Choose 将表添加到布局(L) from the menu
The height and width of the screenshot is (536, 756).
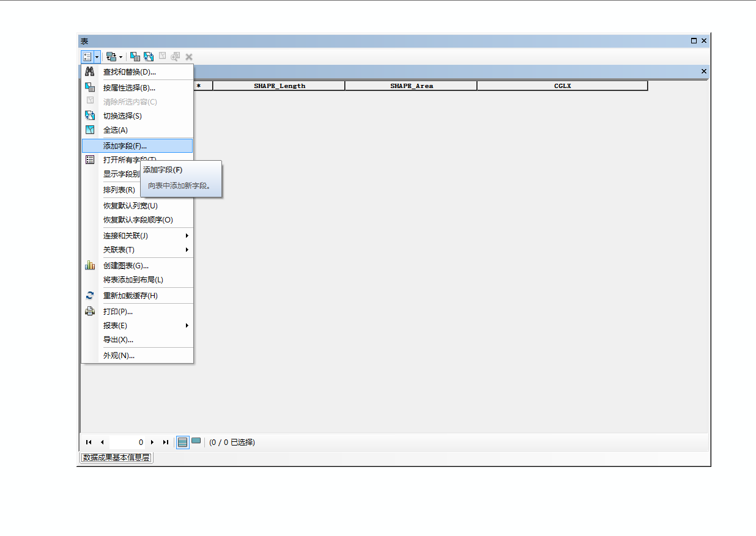(x=138, y=279)
